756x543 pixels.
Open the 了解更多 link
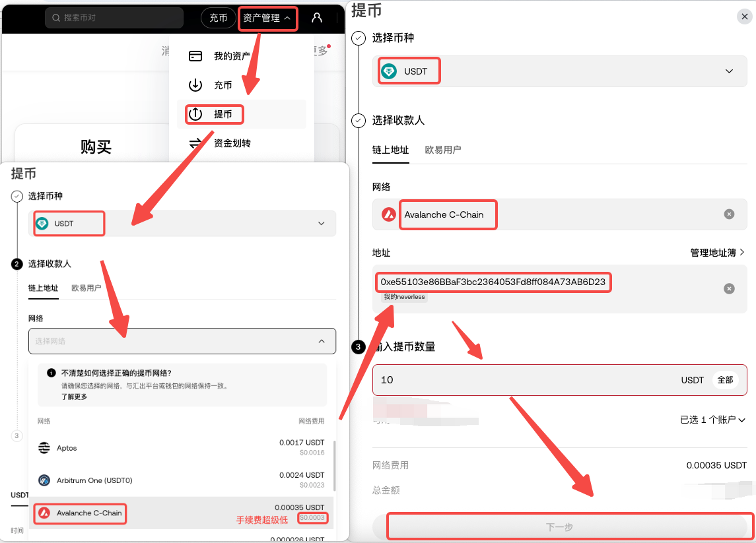point(74,397)
